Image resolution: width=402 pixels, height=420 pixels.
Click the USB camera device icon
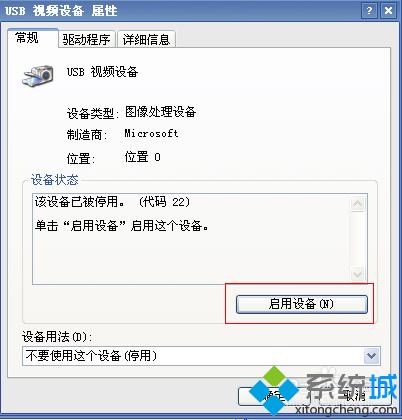click(38, 75)
